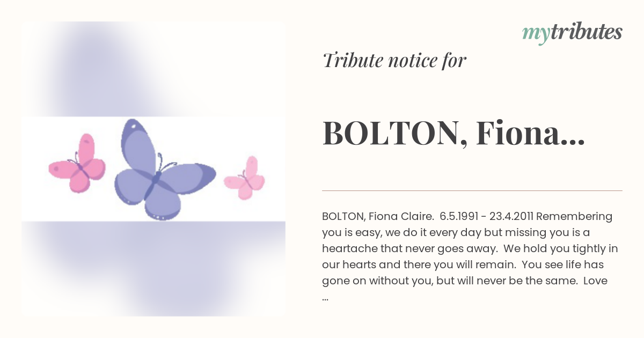
Task: Click the small pink butterfly on right
Action: point(244,178)
